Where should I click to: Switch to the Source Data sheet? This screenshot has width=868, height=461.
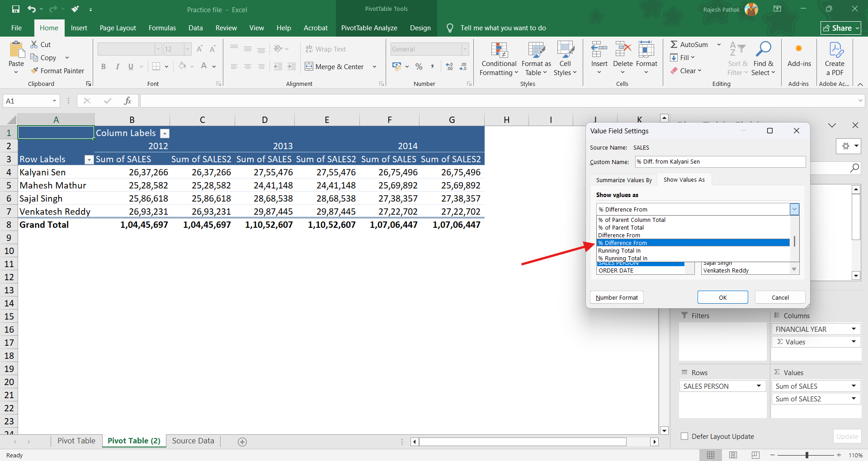pos(193,441)
